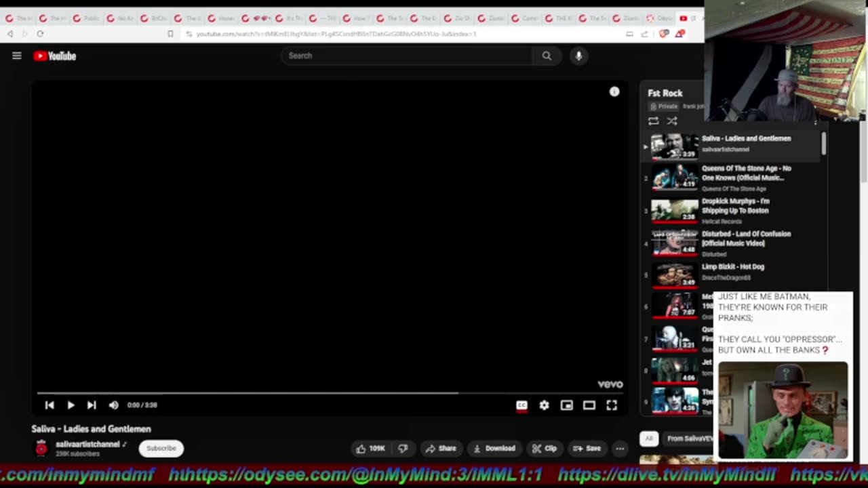Like the video with 109K likes
This screenshot has width=868, height=488.
point(370,448)
